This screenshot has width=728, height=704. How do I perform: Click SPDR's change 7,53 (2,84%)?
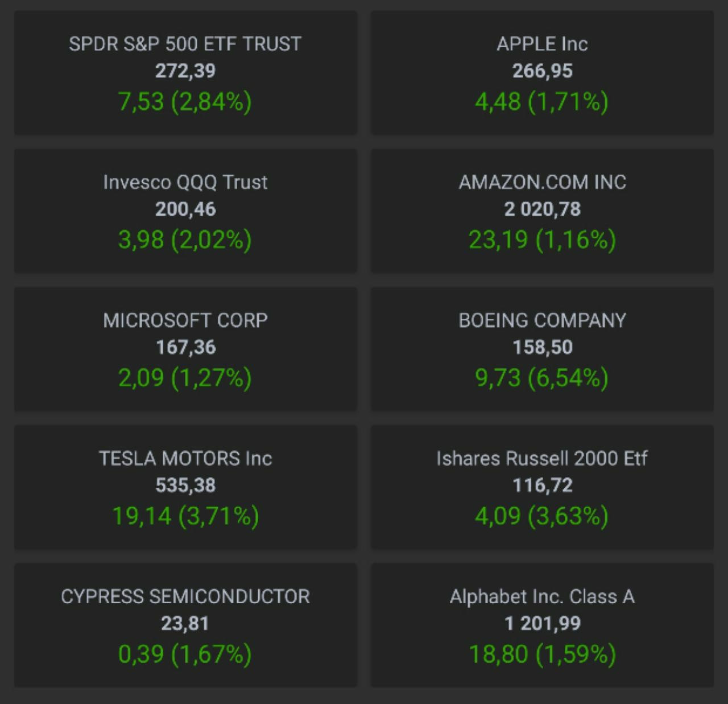tap(185, 102)
